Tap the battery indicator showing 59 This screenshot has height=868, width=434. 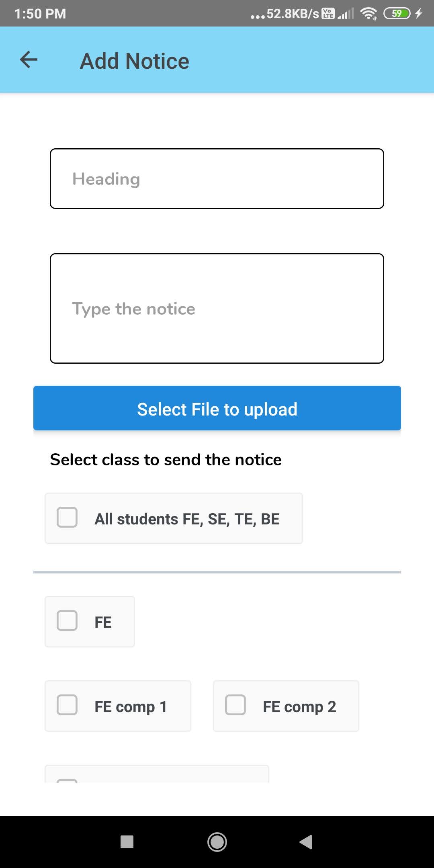397,14
